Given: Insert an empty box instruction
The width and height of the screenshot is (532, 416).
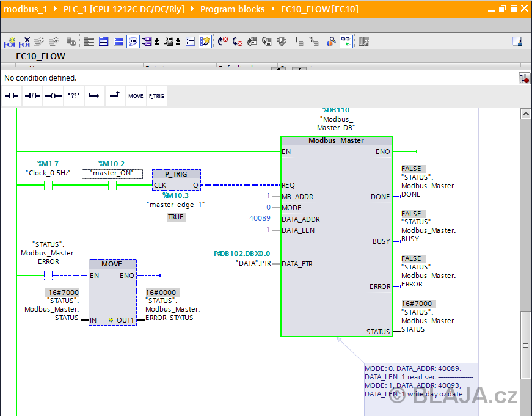Looking at the screenshot, I should coord(74,96).
